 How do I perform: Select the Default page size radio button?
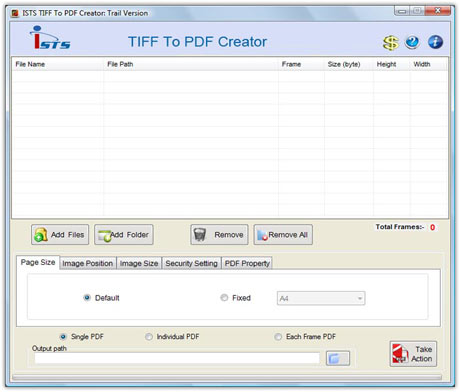[x=87, y=298]
